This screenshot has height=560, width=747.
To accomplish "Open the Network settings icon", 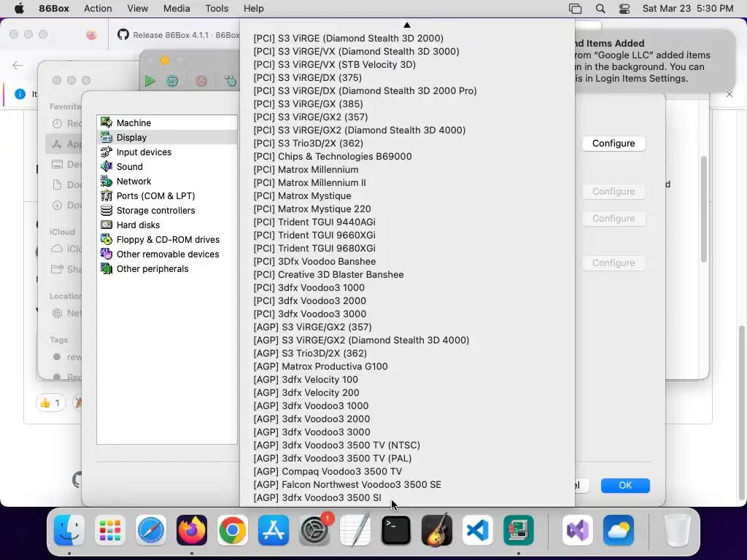I will pos(107,181).
